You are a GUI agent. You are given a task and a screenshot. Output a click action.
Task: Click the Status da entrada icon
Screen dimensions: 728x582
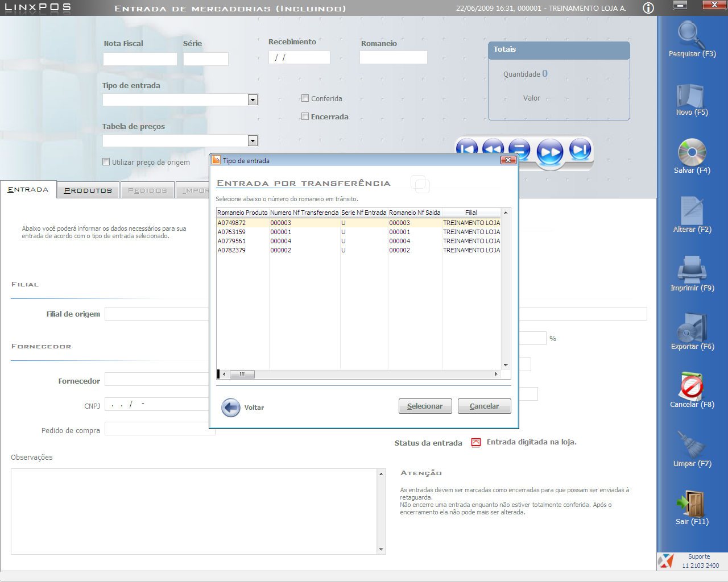pyautogui.click(x=476, y=443)
